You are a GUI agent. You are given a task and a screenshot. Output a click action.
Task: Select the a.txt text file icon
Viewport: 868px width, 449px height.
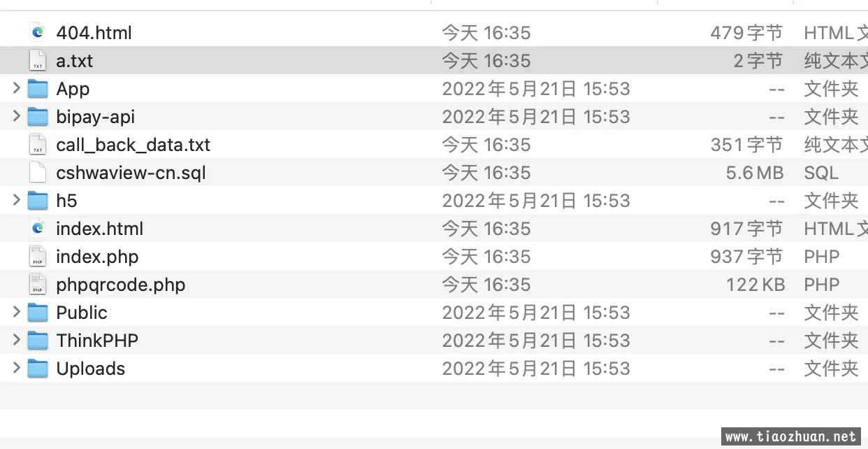(38, 61)
